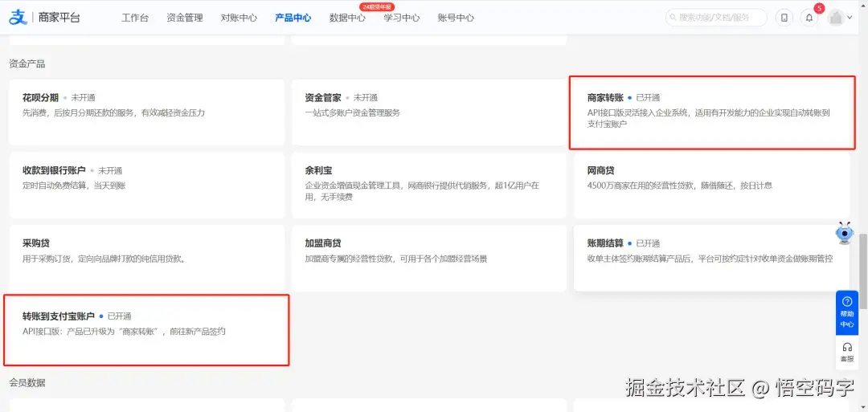Select the 产品中心 tab
This screenshot has width=868, height=412.
[x=293, y=18]
